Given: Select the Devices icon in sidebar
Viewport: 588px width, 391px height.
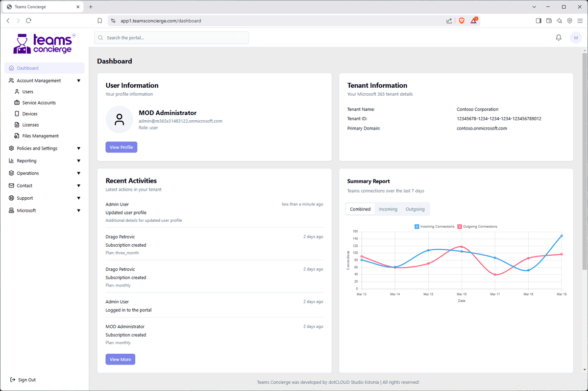Looking at the screenshot, I should (x=17, y=113).
